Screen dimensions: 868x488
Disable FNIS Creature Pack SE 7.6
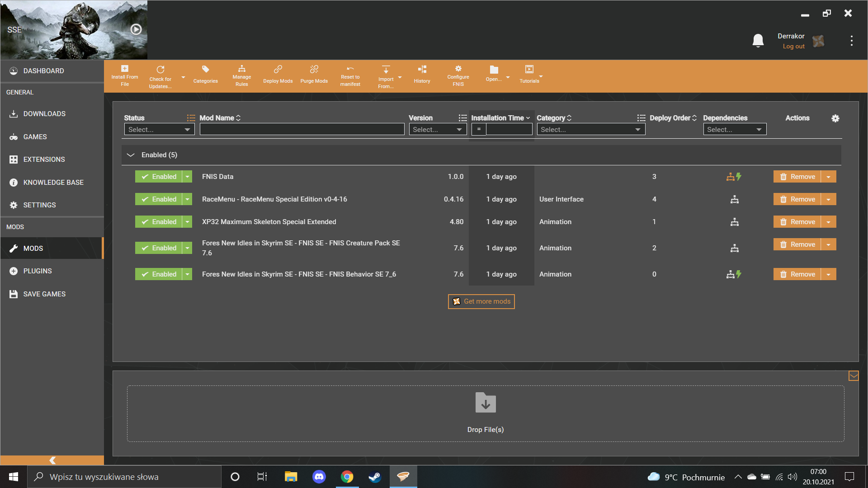point(159,248)
